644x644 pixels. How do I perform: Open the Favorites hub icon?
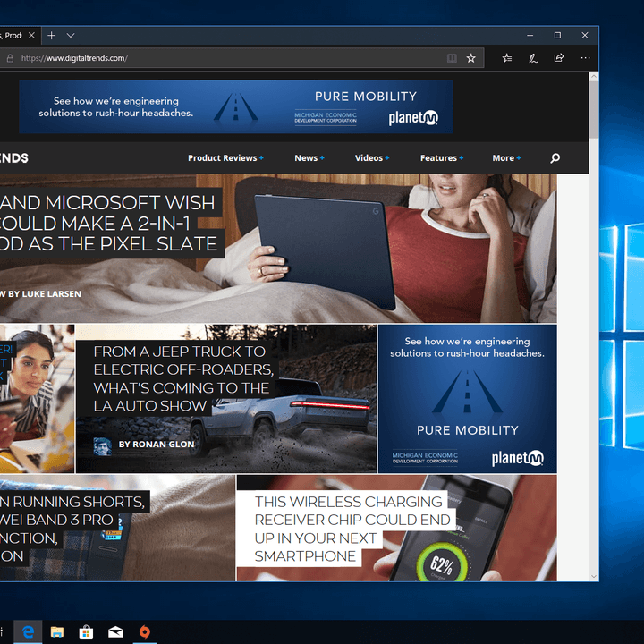point(507,58)
